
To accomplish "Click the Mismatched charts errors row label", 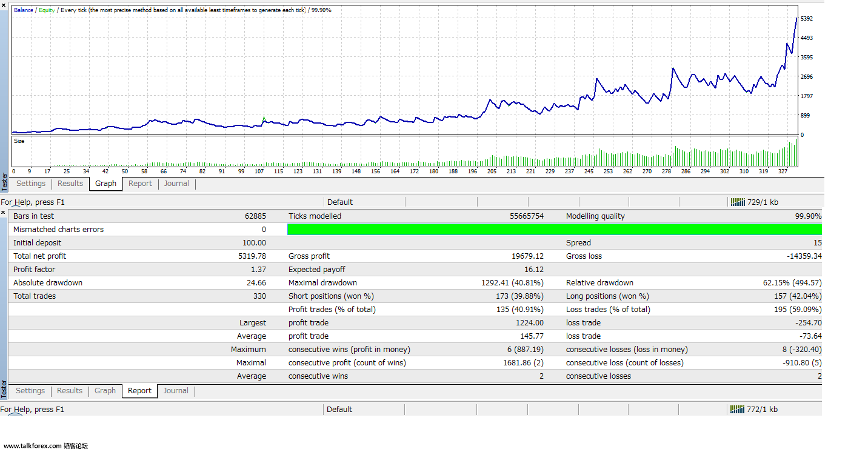I will click(x=58, y=230).
